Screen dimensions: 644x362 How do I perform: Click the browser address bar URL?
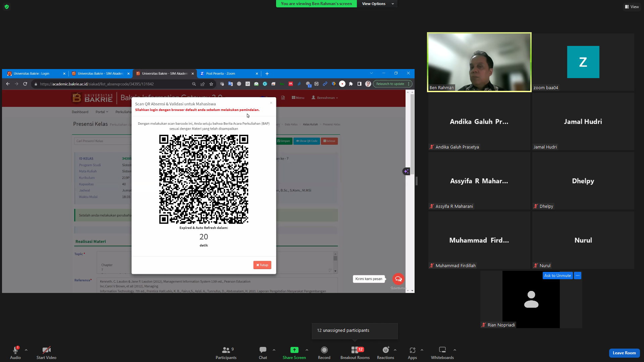click(x=97, y=84)
